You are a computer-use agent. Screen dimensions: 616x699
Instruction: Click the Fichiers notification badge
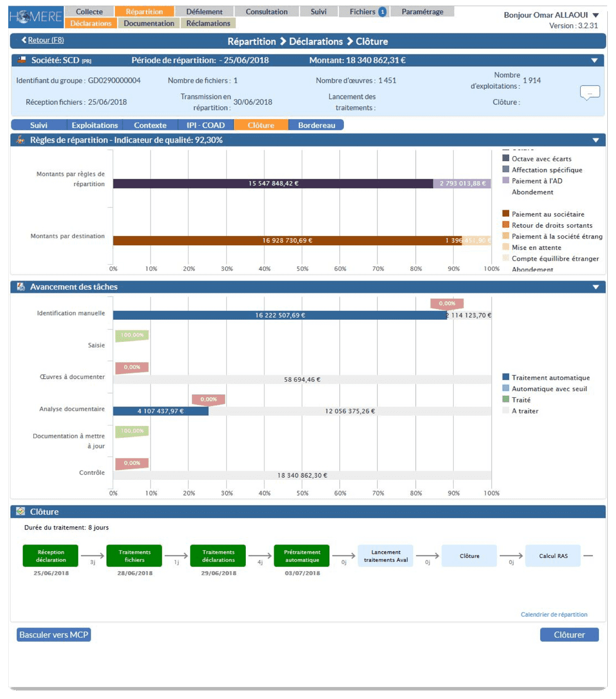click(382, 12)
